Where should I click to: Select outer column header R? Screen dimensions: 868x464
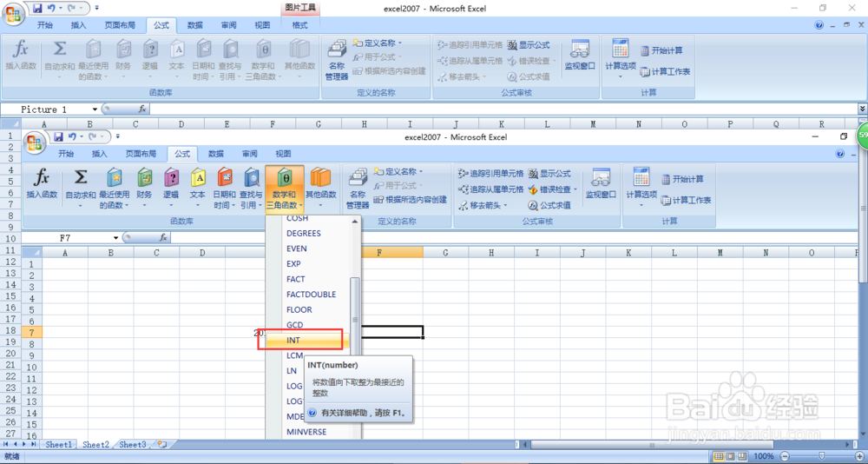pyautogui.click(x=821, y=124)
